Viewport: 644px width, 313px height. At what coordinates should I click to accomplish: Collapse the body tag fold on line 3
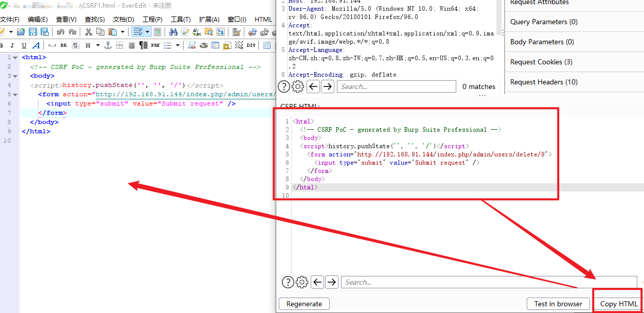15,76
